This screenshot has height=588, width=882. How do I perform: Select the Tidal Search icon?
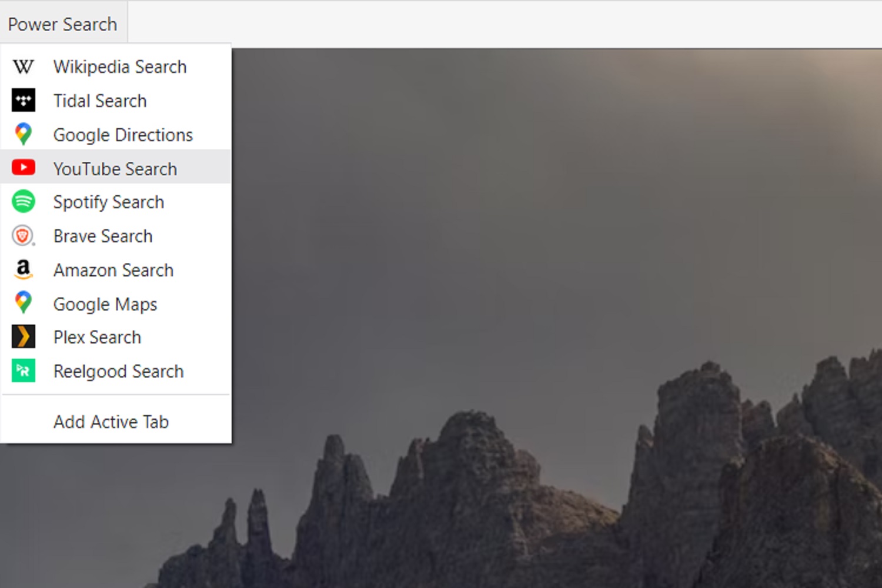pos(23,101)
